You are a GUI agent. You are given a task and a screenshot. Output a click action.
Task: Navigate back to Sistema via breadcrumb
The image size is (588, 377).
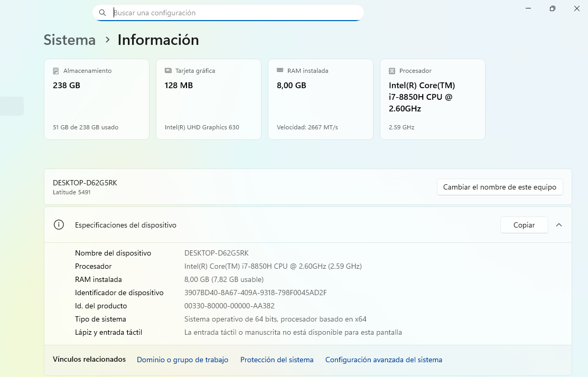69,40
